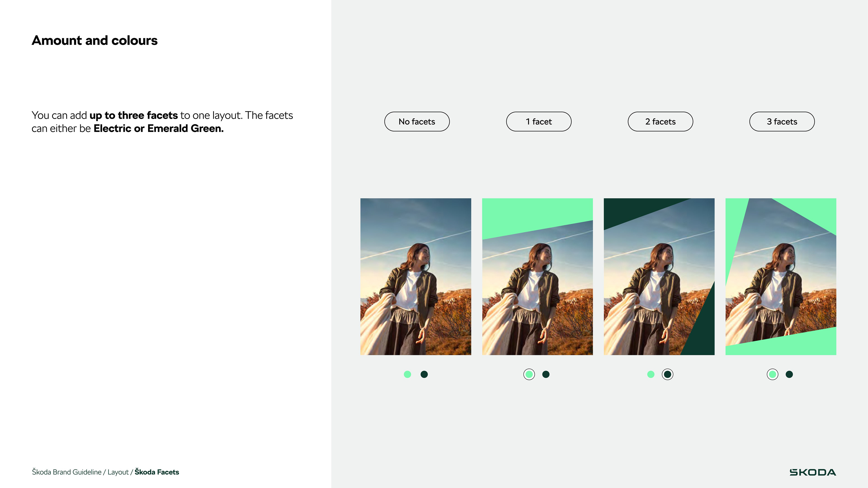This screenshot has width=868, height=488.
Task: Click the No facets pill button
Action: (417, 122)
